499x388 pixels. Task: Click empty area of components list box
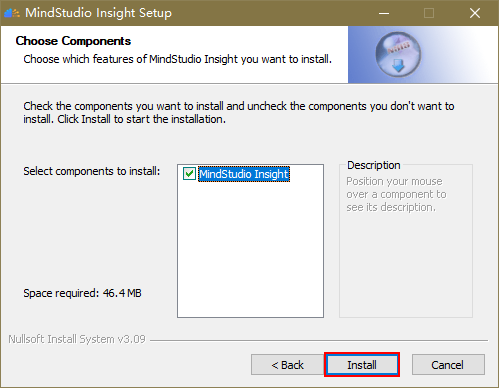(x=250, y=250)
